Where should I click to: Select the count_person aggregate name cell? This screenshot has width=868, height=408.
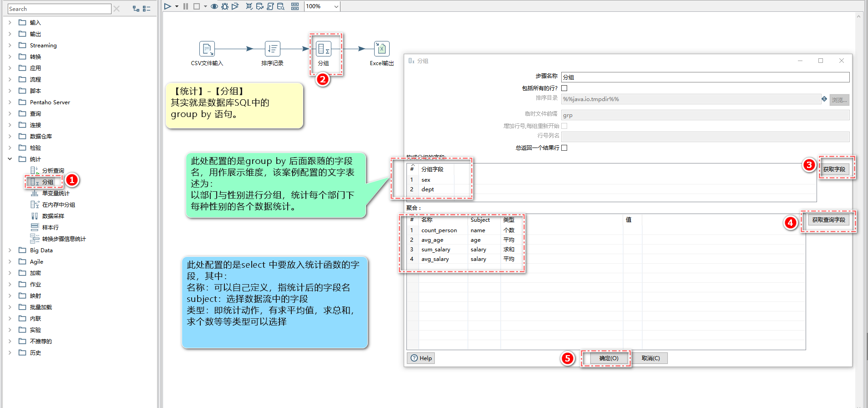[444, 230]
